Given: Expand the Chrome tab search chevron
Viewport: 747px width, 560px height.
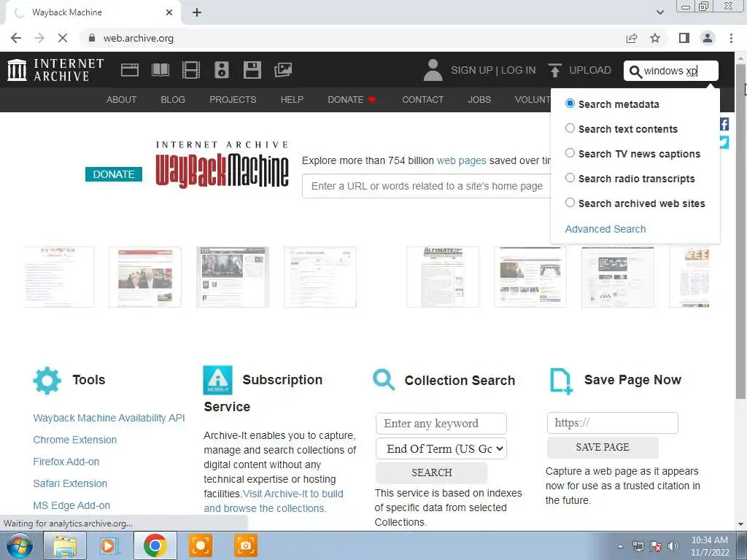Looking at the screenshot, I should point(659,12).
